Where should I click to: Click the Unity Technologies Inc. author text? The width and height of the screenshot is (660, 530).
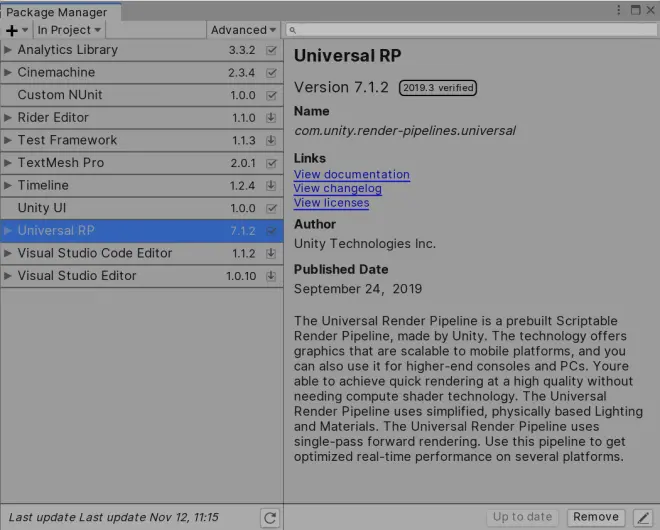[x=365, y=244]
